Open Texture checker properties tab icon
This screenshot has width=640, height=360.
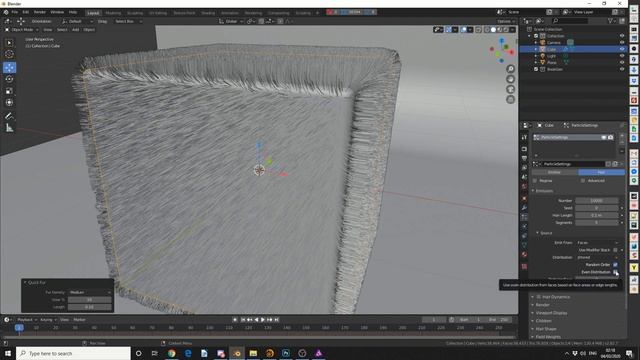pyautogui.click(x=524, y=267)
